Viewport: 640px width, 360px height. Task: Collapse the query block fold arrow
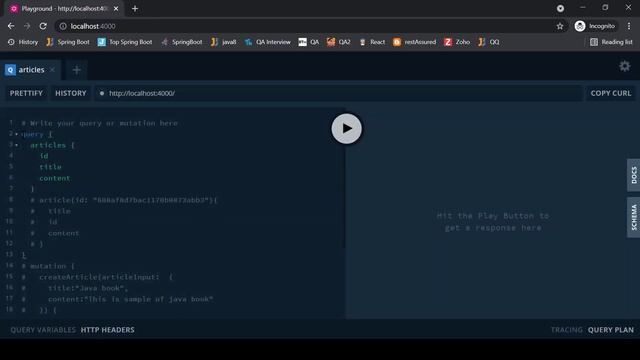16,134
